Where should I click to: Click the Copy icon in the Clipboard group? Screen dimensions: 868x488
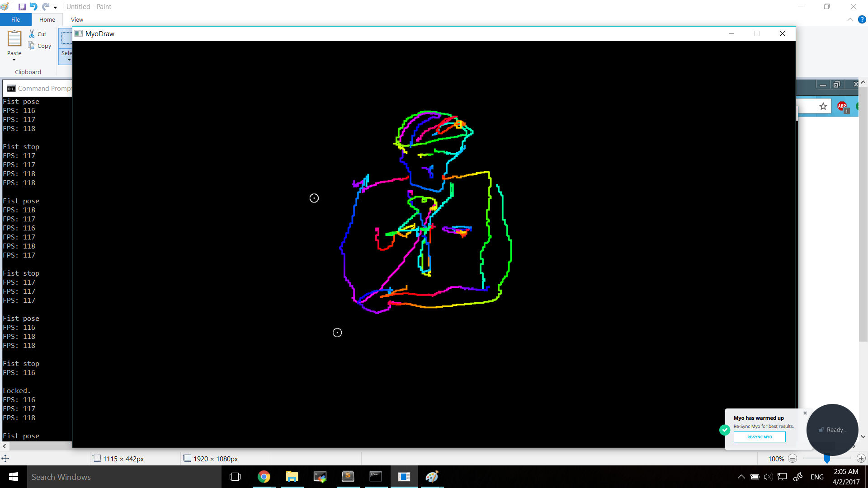tap(32, 46)
